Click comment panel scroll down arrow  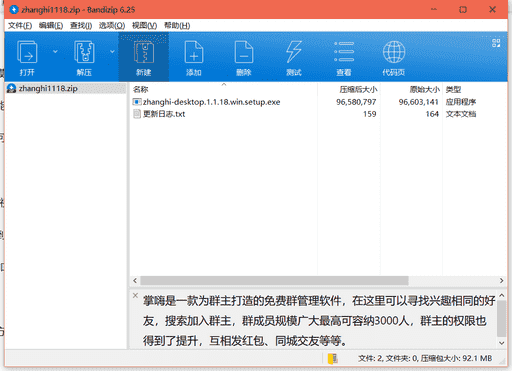pos(501,343)
